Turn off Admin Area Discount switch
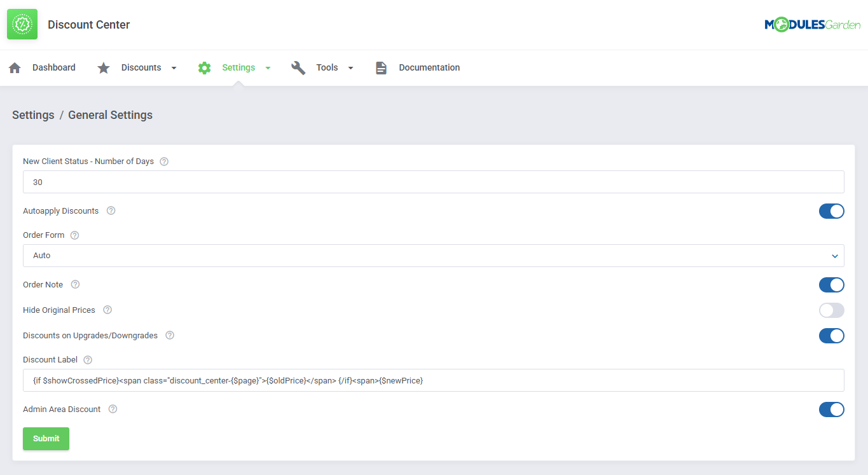Screen dimensions: 868x475 [x=831, y=410]
